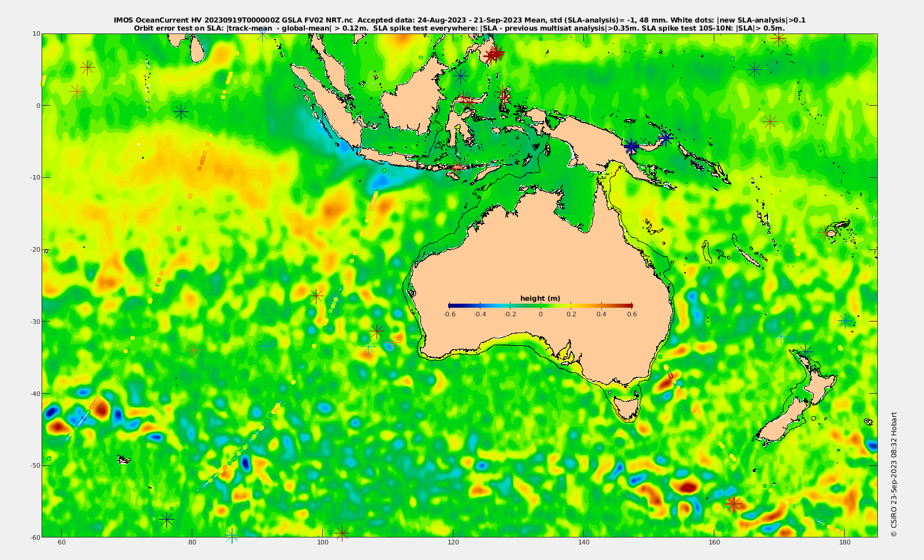Click the '© CSIRO 23-Sep-2023 08:32 Hobart' credit
924x560 pixels.
(894, 475)
